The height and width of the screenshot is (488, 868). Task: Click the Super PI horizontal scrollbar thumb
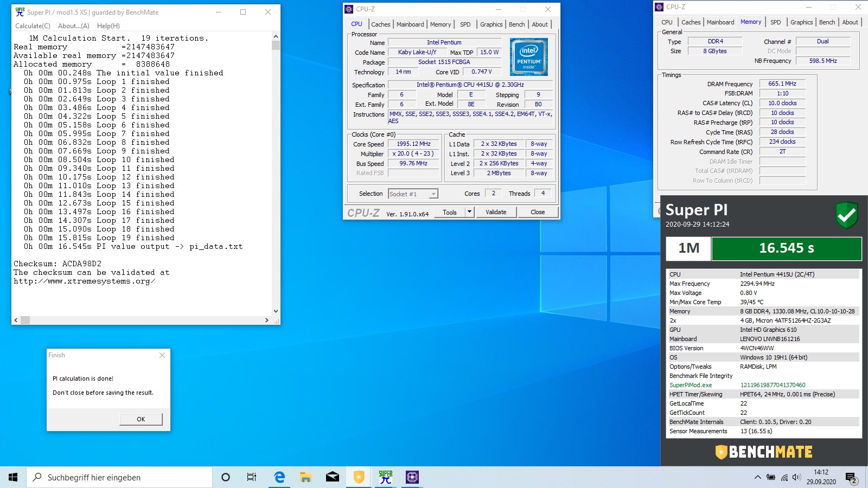(25, 320)
